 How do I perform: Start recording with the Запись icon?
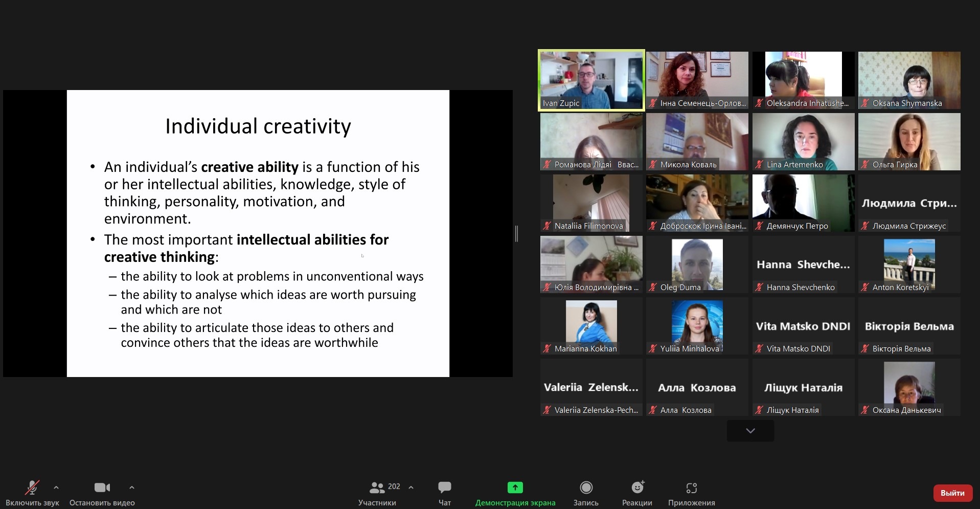[x=586, y=488]
